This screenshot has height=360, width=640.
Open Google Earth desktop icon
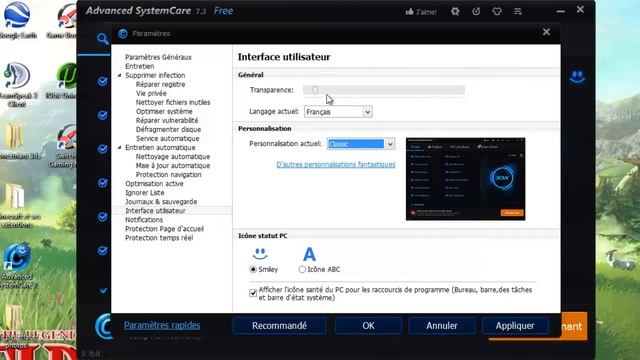17,20
